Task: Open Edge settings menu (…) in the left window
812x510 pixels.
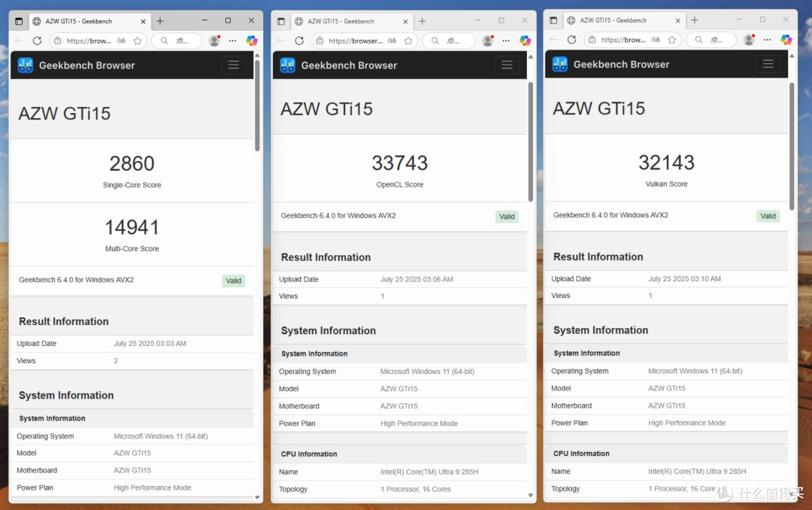Action: click(x=232, y=41)
